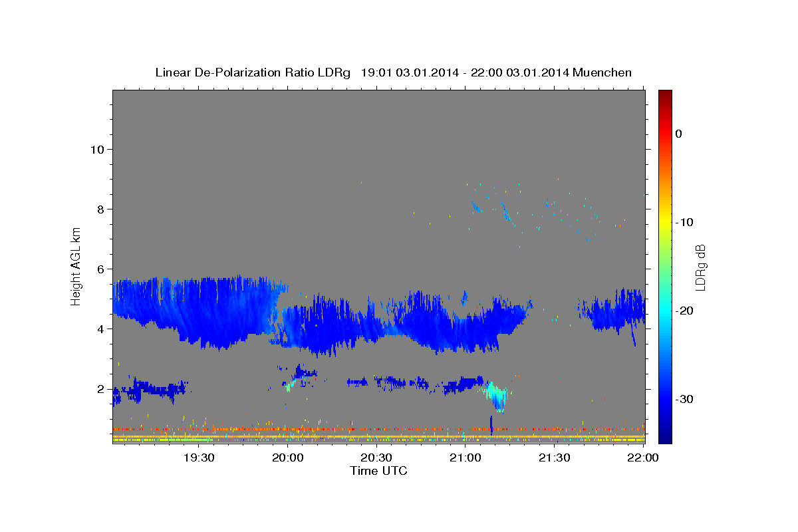The height and width of the screenshot is (532, 798).
Task: Click the '0' colorbar scale label
Action: [678, 134]
